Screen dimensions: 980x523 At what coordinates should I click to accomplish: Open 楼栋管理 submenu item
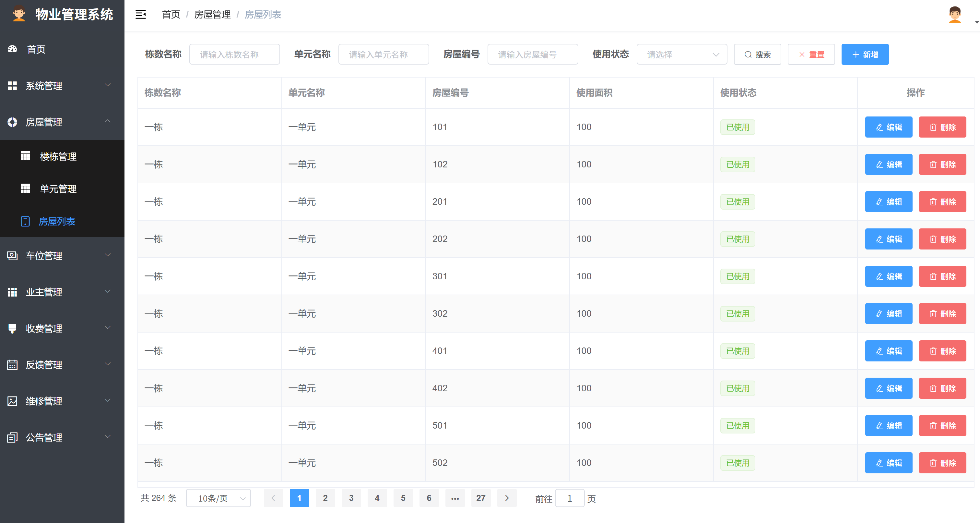pos(62,156)
